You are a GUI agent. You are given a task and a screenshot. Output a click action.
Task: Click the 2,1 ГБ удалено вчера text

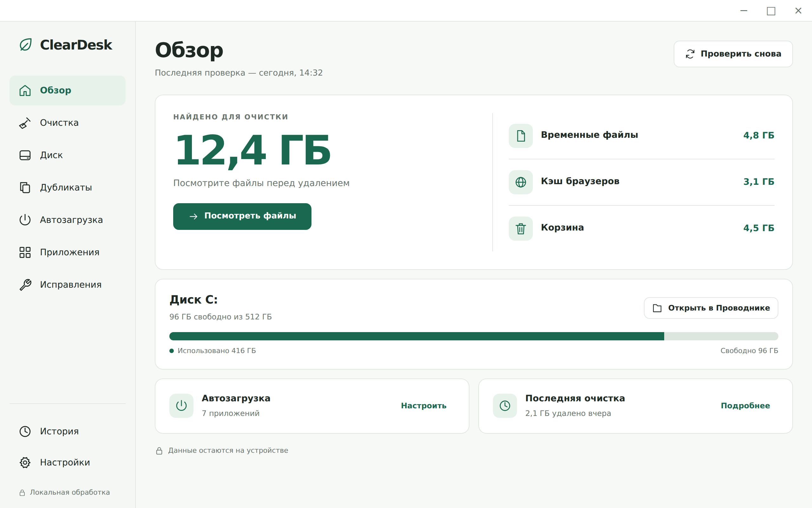(568, 414)
